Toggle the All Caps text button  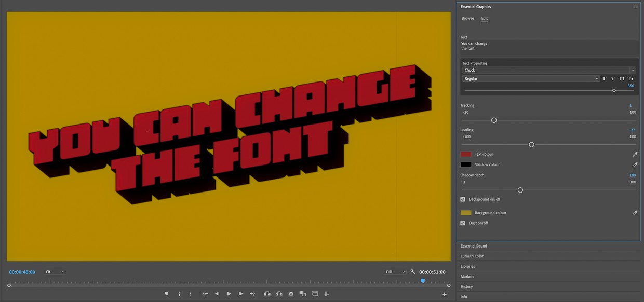[622, 79]
